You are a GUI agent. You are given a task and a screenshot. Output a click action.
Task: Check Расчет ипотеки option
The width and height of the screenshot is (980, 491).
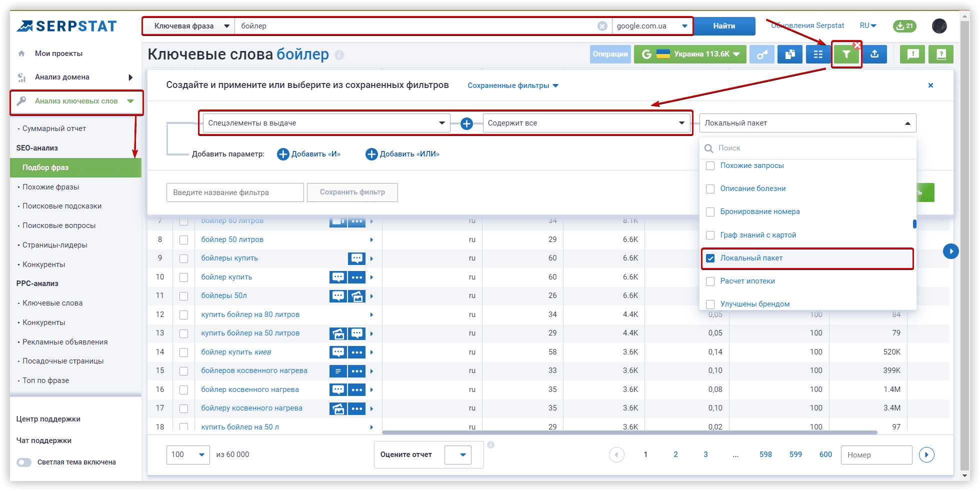coord(710,281)
